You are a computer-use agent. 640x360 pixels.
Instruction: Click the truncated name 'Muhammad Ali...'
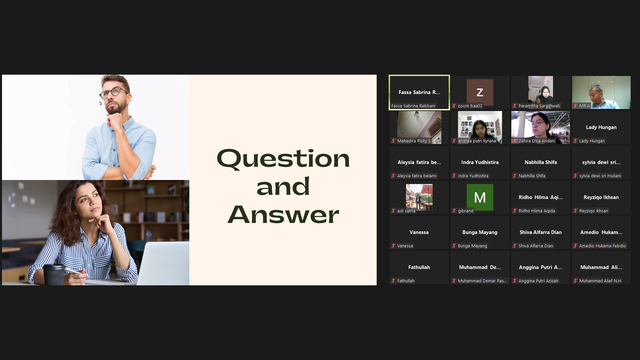tap(601, 267)
